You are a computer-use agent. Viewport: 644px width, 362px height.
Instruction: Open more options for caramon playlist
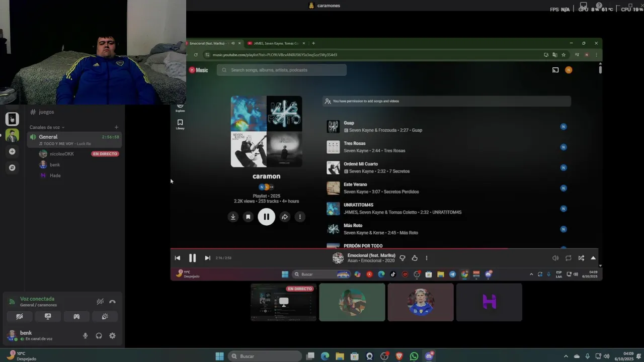click(300, 217)
